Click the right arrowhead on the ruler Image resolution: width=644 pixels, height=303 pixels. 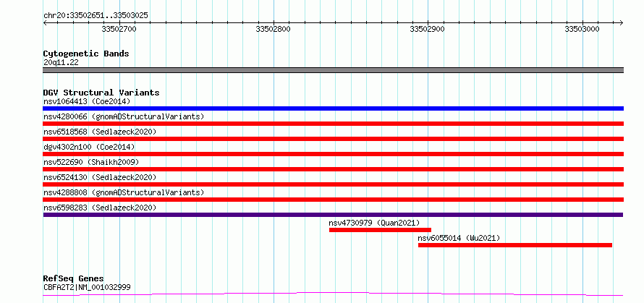pos(622,22)
